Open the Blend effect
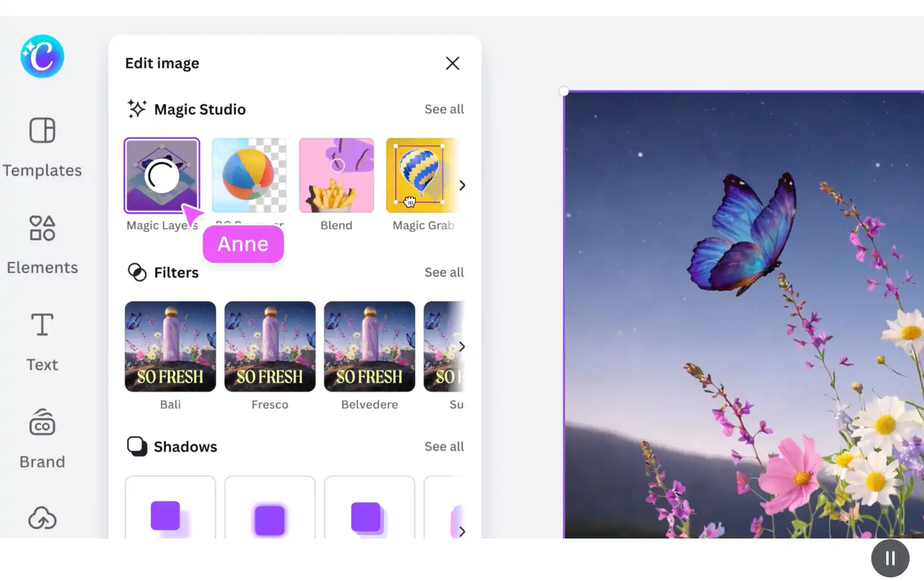Image resolution: width=924 pixels, height=581 pixels. pyautogui.click(x=336, y=175)
